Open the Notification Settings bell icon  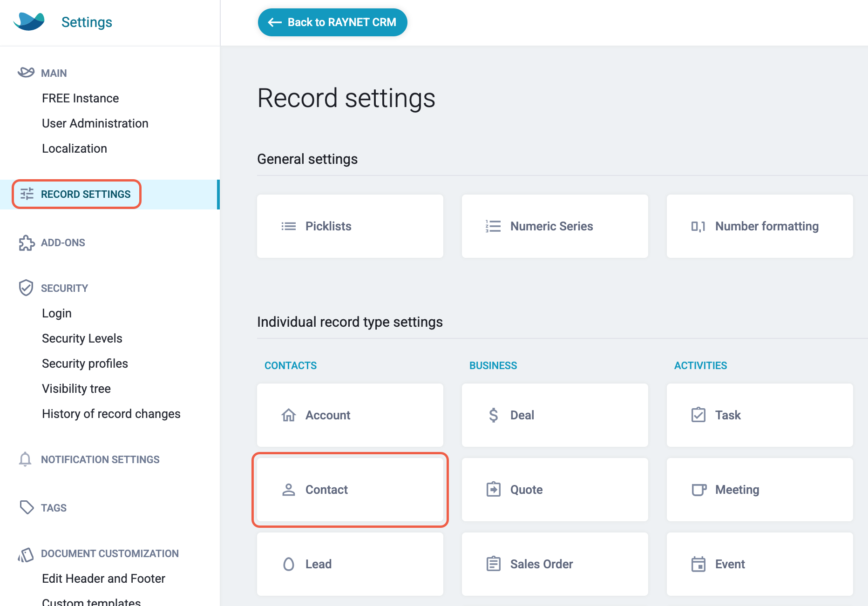tap(26, 459)
